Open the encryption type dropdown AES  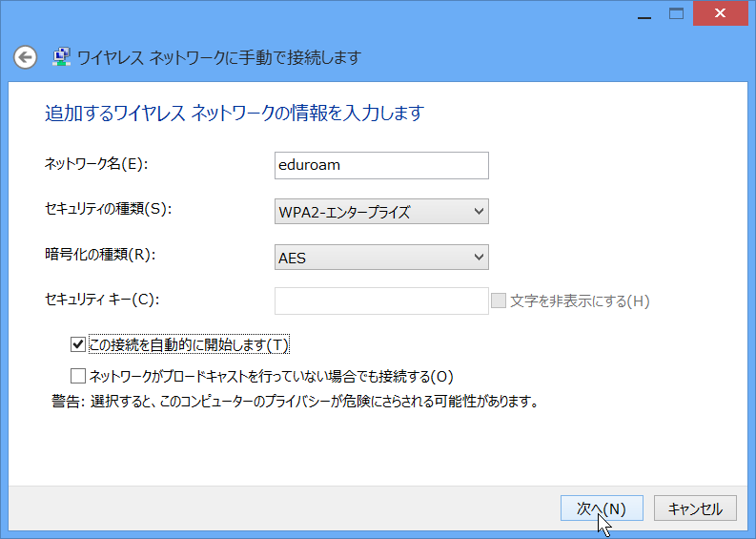381,258
